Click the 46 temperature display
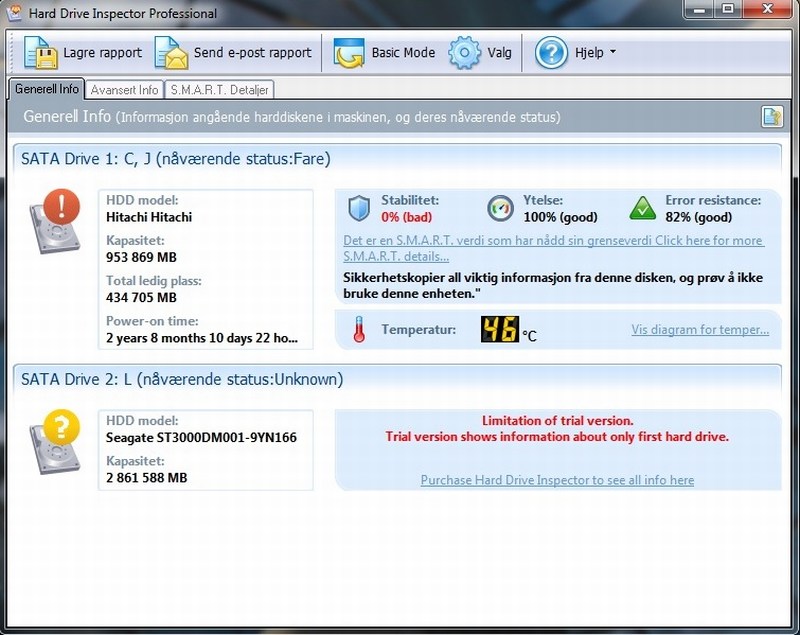The height and width of the screenshot is (635, 800). (x=500, y=329)
